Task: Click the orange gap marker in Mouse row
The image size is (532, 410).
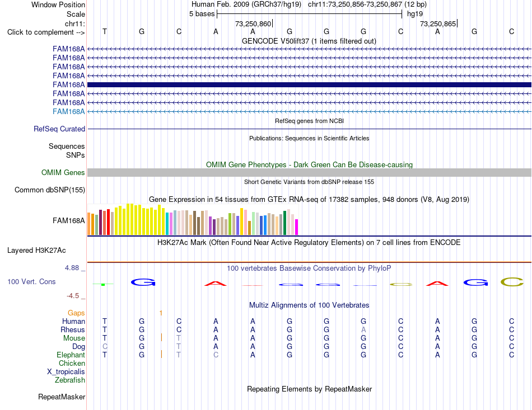Action: (x=161, y=337)
